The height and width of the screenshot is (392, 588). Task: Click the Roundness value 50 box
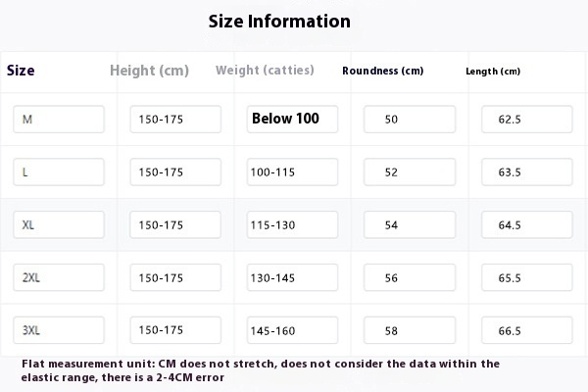click(410, 120)
